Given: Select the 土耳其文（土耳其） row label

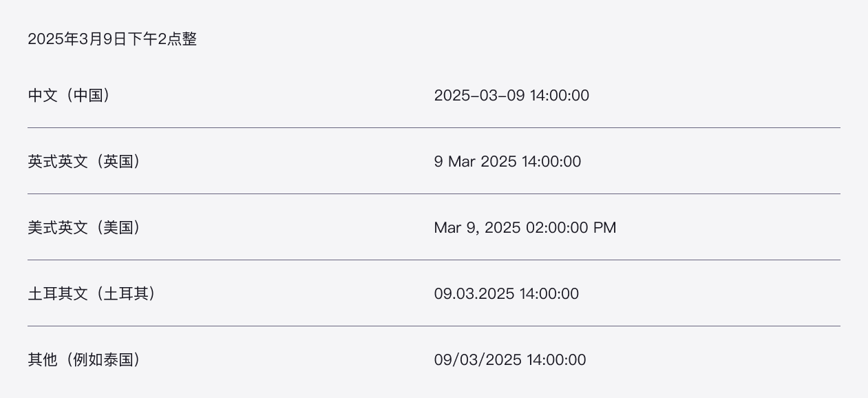Looking at the screenshot, I should 92,293.
